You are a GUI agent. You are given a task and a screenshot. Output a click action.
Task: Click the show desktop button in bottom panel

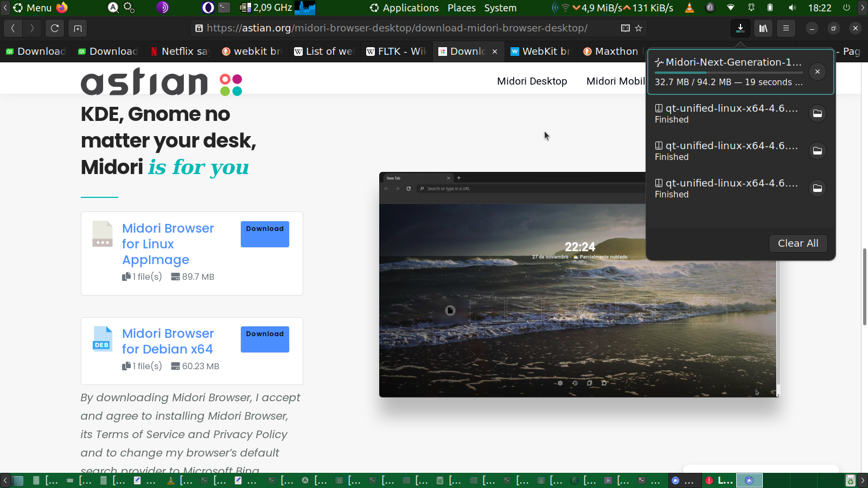pyautogui.click(x=18, y=480)
